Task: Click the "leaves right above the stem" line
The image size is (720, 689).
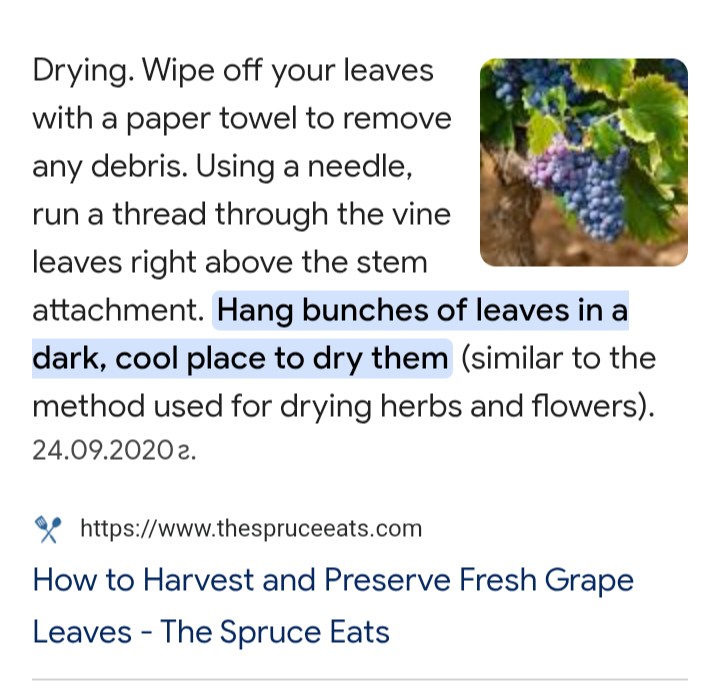Action: [230, 262]
